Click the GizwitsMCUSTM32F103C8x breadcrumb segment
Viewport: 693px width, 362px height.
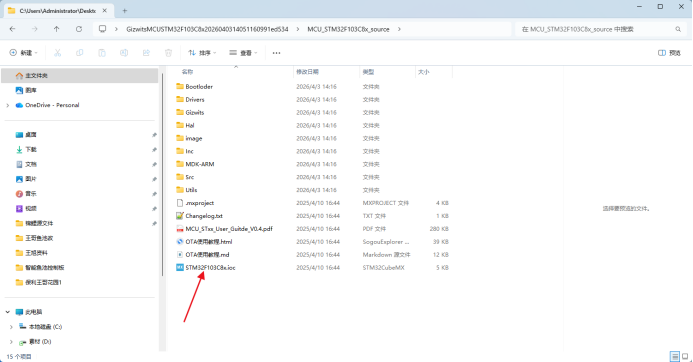[x=207, y=29]
